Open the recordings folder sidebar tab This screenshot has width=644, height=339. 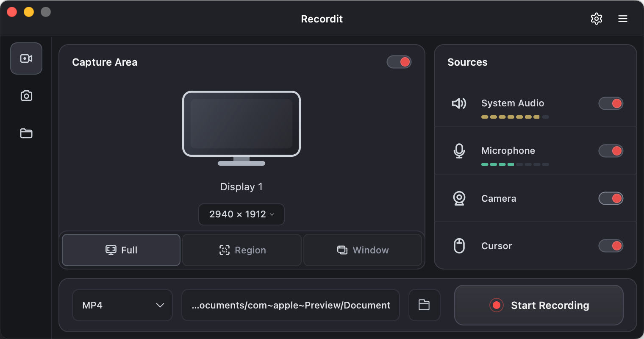[x=26, y=133]
